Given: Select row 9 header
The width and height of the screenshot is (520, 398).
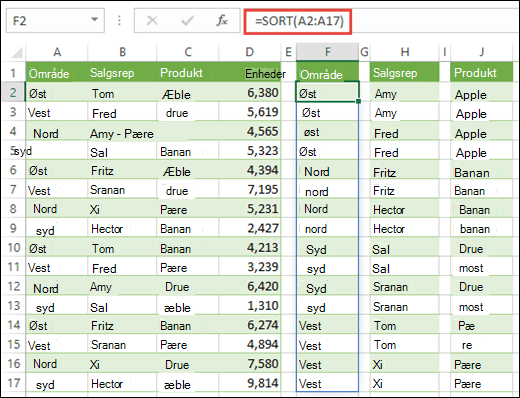Looking at the screenshot, I should pyautogui.click(x=13, y=228).
